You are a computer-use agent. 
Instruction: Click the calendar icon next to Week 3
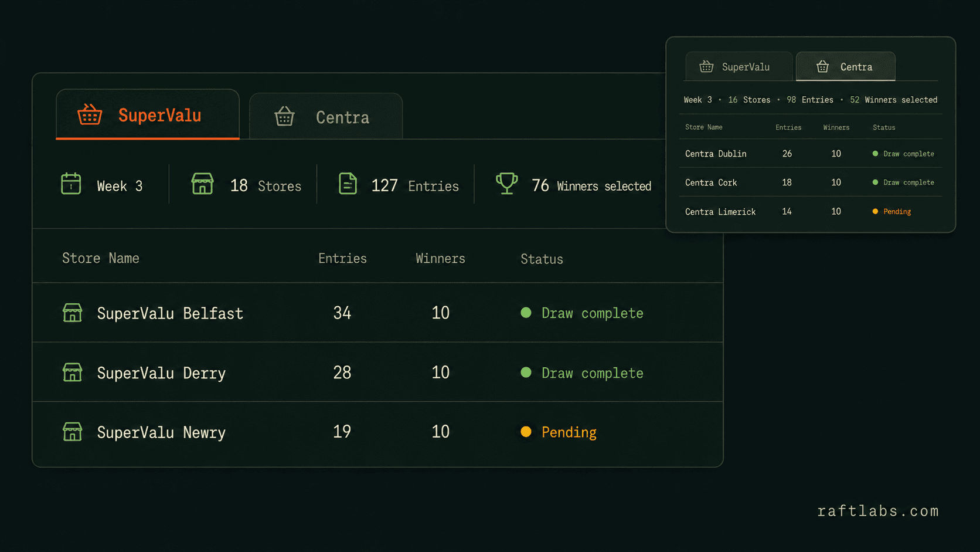[x=71, y=184]
